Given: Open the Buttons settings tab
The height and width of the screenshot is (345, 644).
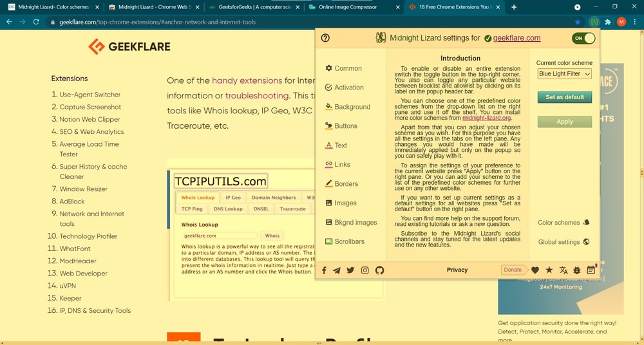Looking at the screenshot, I should point(341,126).
